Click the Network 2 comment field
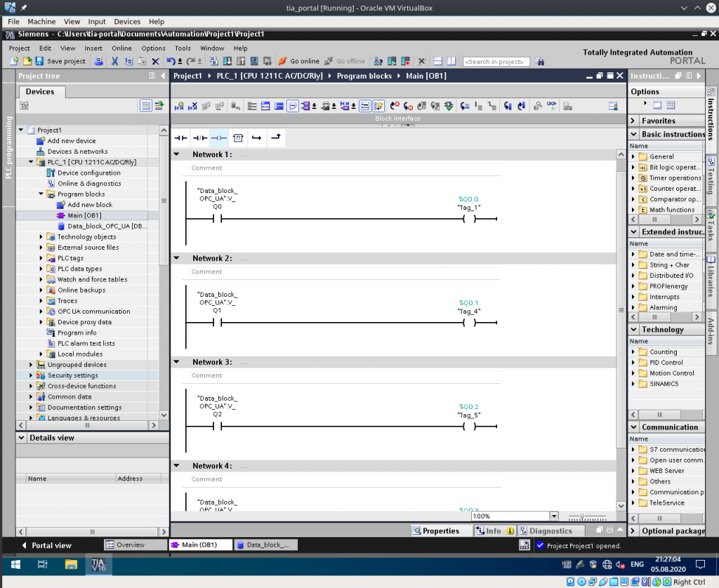Viewport: 719px width, 588px height. (x=345, y=272)
